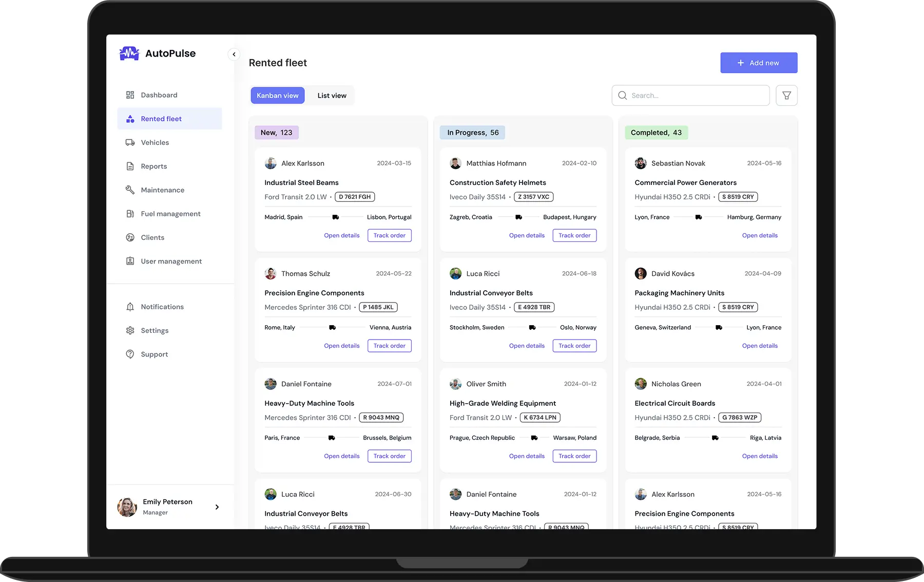This screenshot has width=924, height=582.
Task: Click the AutoPulse logo icon
Action: point(129,53)
